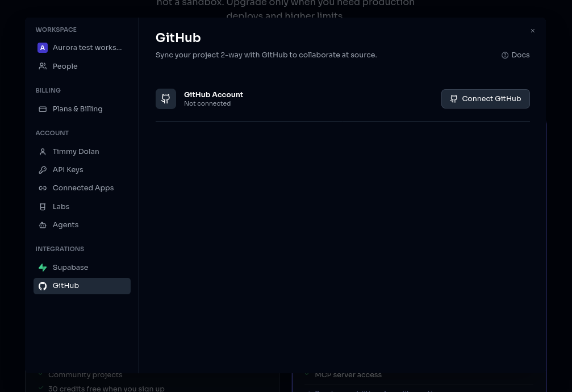
Task: Click the user profile icon
Action: pyautogui.click(x=43, y=152)
